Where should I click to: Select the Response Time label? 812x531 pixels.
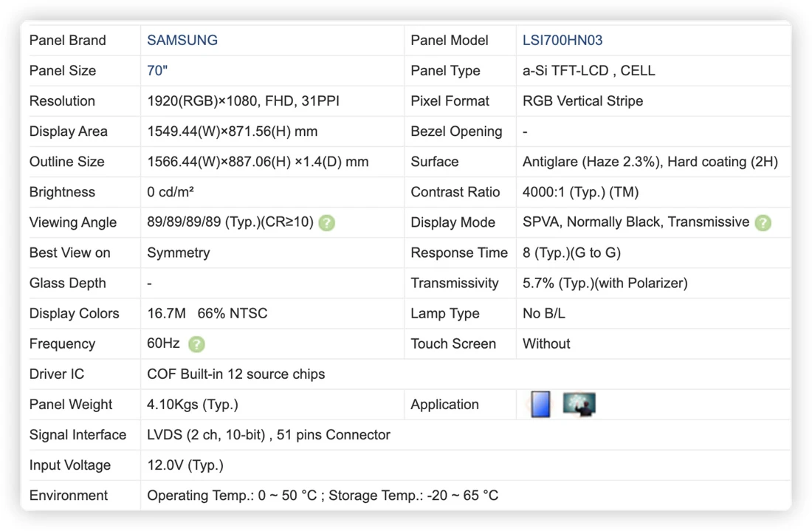click(x=459, y=253)
